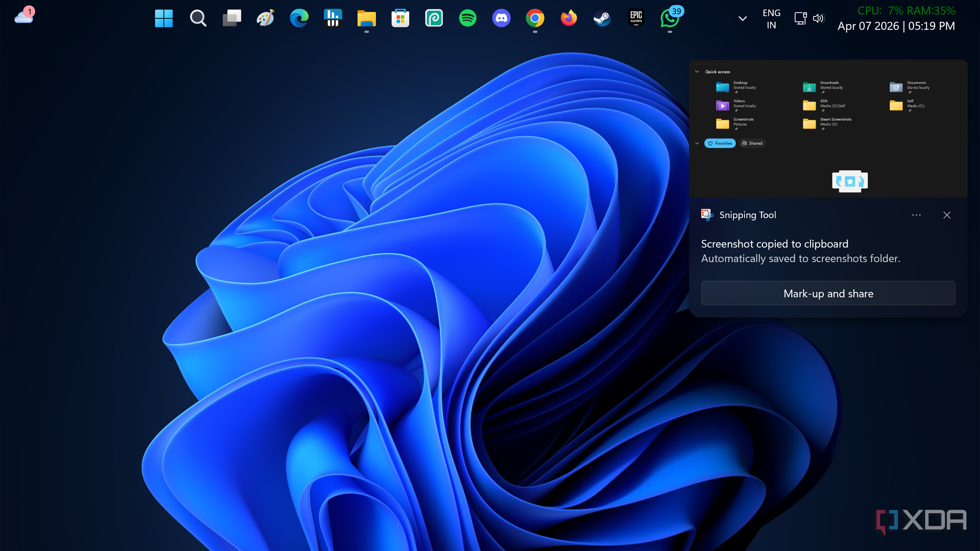Viewport: 980px width, 551px height.
Task: Expand the hidden system tray icons chevron
Action: [742, 18]
